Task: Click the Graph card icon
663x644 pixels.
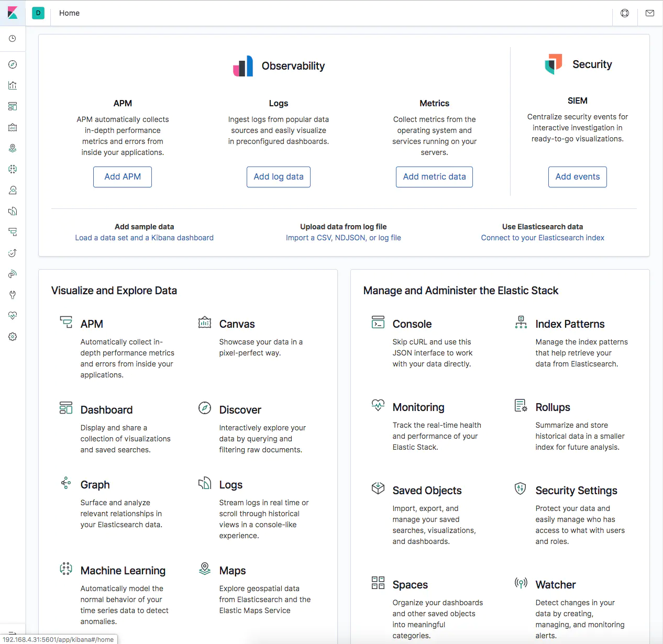Action: (x=66, y=483)
